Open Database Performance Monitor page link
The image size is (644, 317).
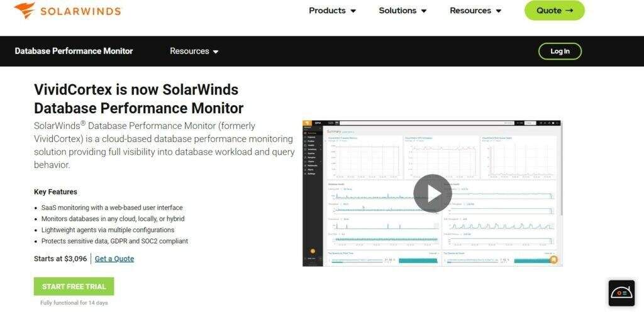(74, 51)
